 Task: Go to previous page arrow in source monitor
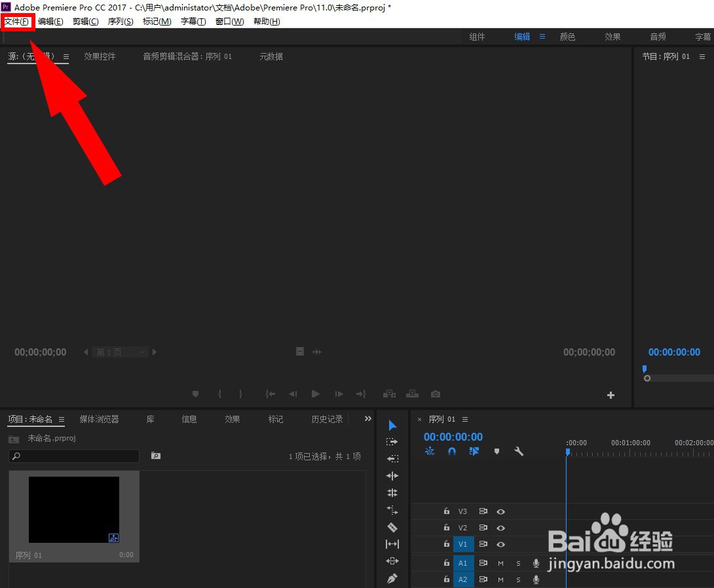point(86,352)
